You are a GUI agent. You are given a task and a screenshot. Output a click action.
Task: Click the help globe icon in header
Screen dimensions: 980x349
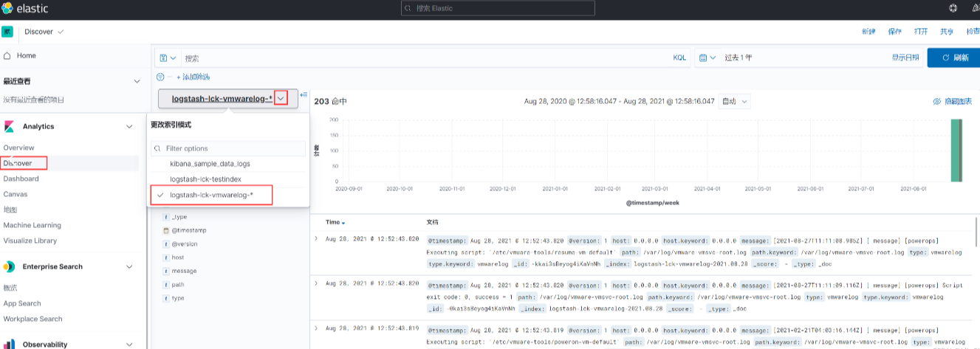click(953, 8)
